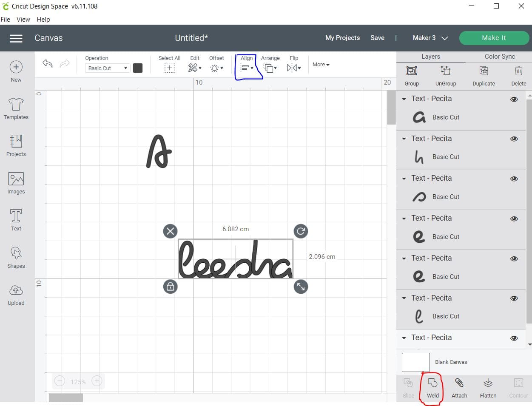Click the Slice tool
Image resolution: width=532 pixels, height=406 pixels.
[x=408, y=388]
